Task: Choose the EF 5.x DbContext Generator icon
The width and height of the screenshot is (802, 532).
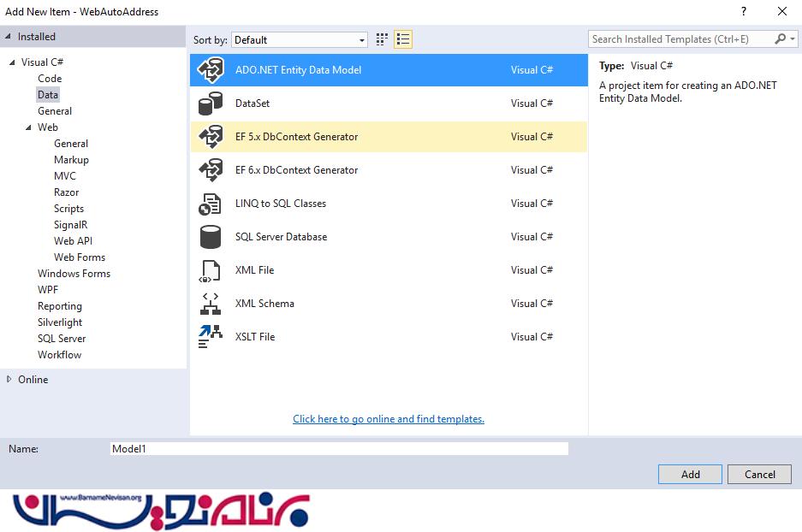Action: 210,137
